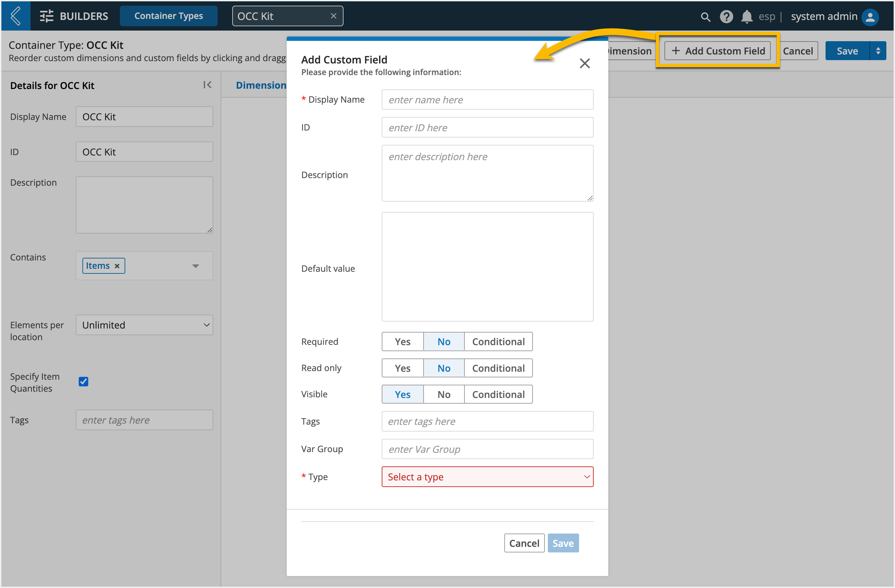895x588 pixels.
Task: Expand the Contains dropdown arrow
Action: click(x=196, y=266)
